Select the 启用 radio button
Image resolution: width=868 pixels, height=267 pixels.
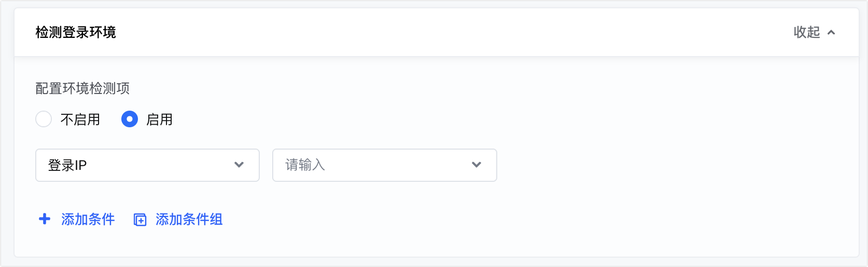pos(130,119)
